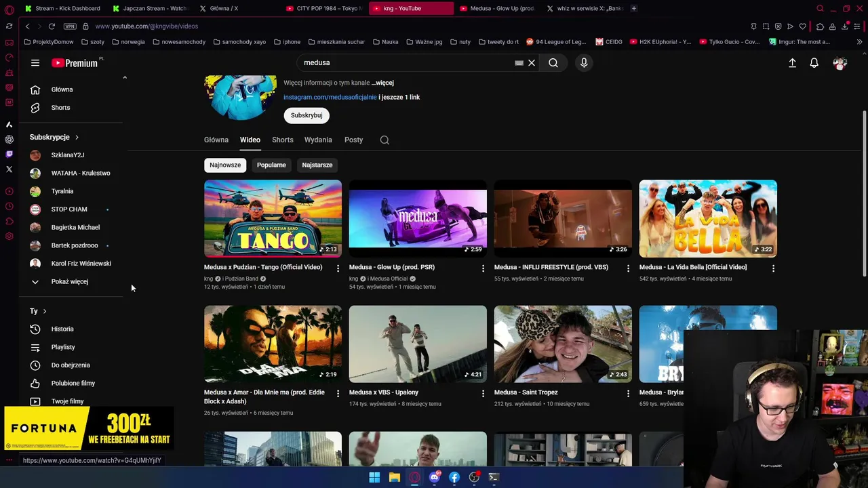Open options menu for Dla Mnie ma video
Screen dimensions: 868x488
click(338, 394)
